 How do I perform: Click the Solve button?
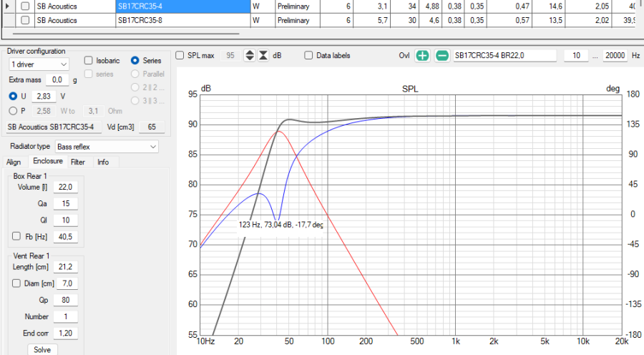[x=42, y=350]
